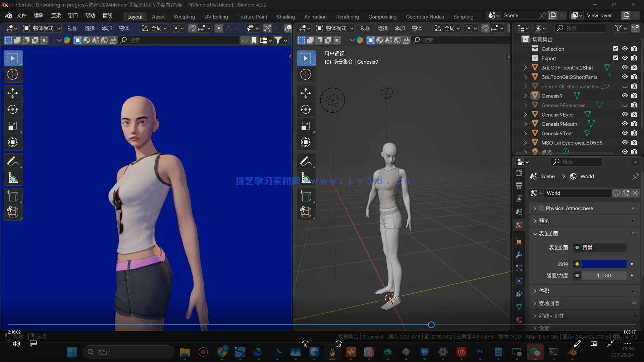Choose the 3D Cursor tool in right viewport
This screenshot has width=644, height=362.
306,74
